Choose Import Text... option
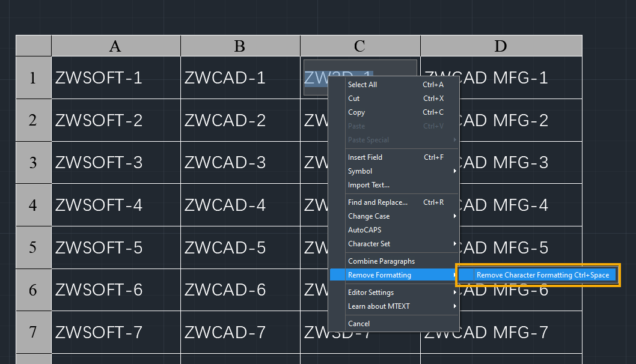This screenshot has height=364, width=636. (x=394, y=184)
